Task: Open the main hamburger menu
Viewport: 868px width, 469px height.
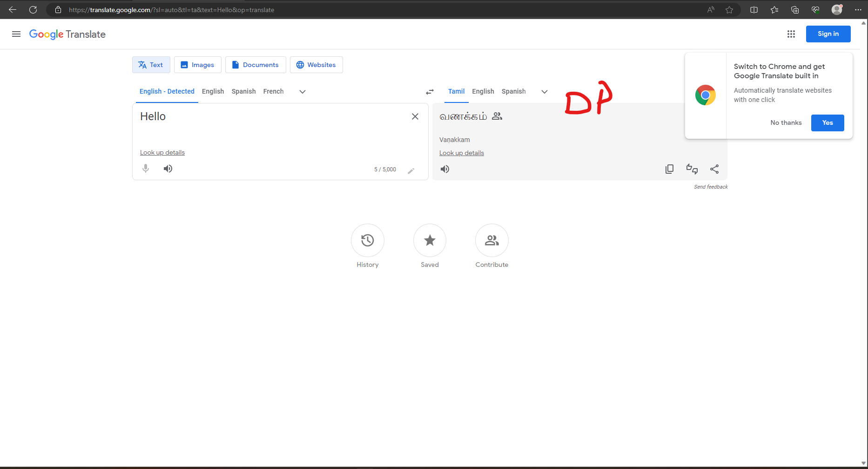Action: pyautogui.click(x=16, y=34)
